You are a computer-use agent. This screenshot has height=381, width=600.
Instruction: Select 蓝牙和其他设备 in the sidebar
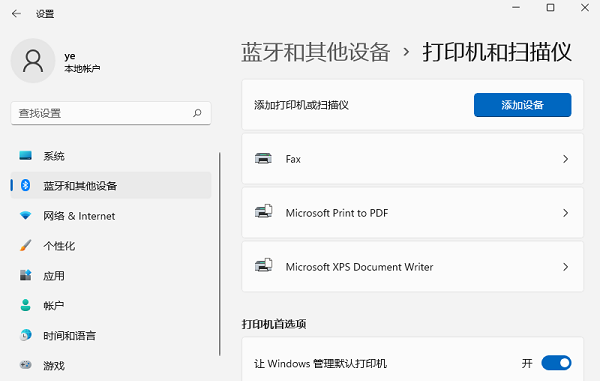111,186
